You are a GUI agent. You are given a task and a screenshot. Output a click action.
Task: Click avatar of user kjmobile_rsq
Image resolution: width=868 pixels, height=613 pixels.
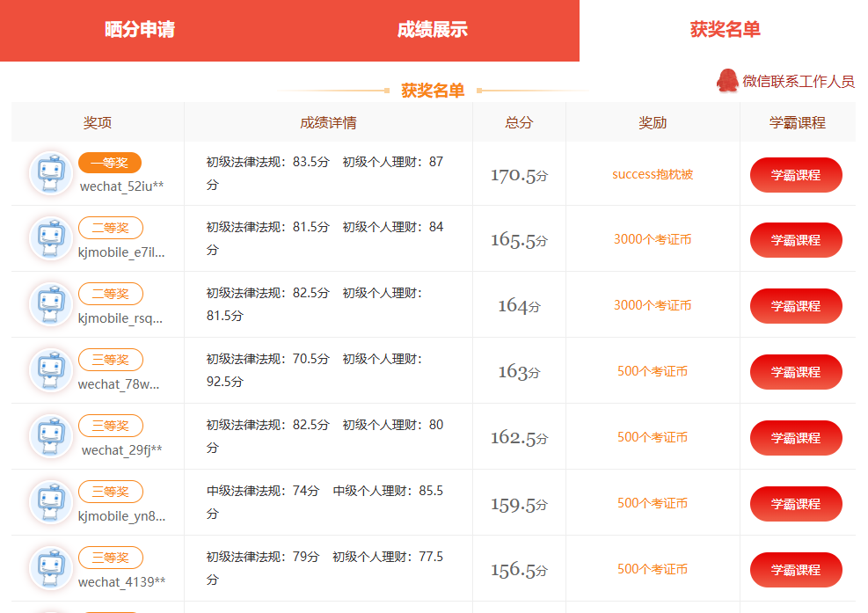click(x=51, y=305)
